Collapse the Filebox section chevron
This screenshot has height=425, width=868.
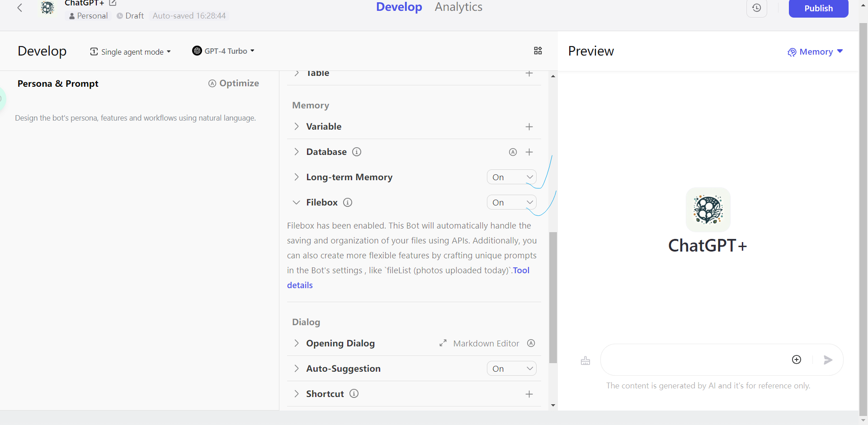click(x=297, y=202)
